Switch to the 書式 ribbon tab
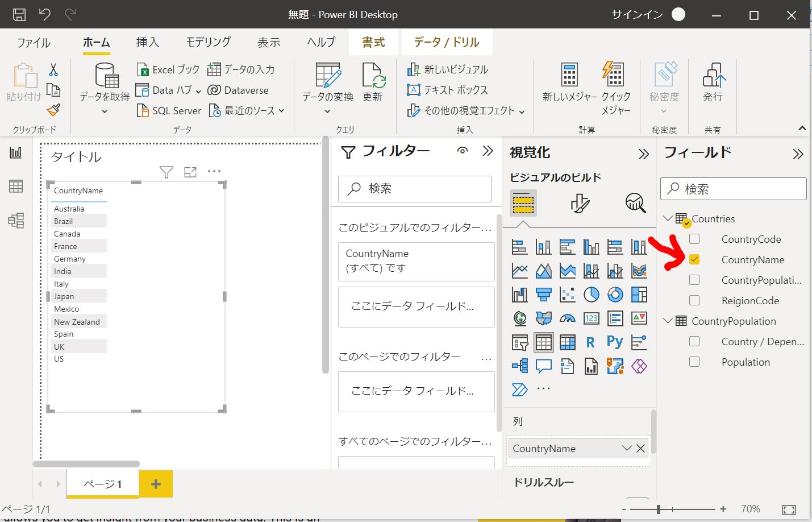 coord(373,43)
